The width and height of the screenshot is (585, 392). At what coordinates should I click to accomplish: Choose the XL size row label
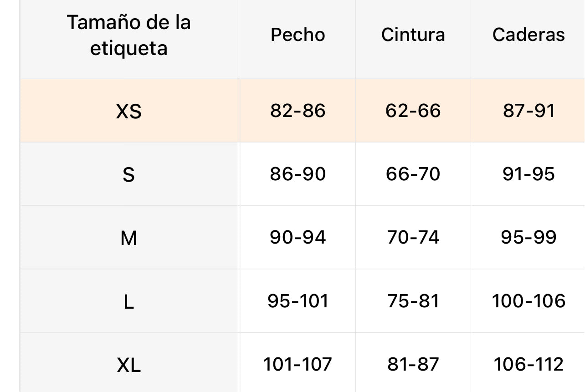click(x=129, y=365)
